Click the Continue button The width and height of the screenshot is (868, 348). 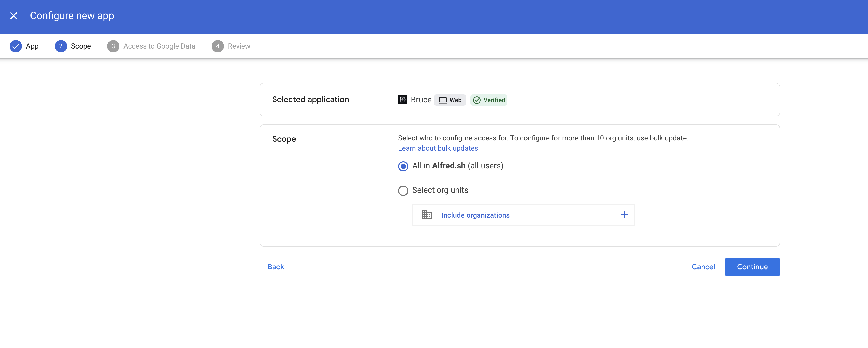pyautogui.click(x=752, y=267)
